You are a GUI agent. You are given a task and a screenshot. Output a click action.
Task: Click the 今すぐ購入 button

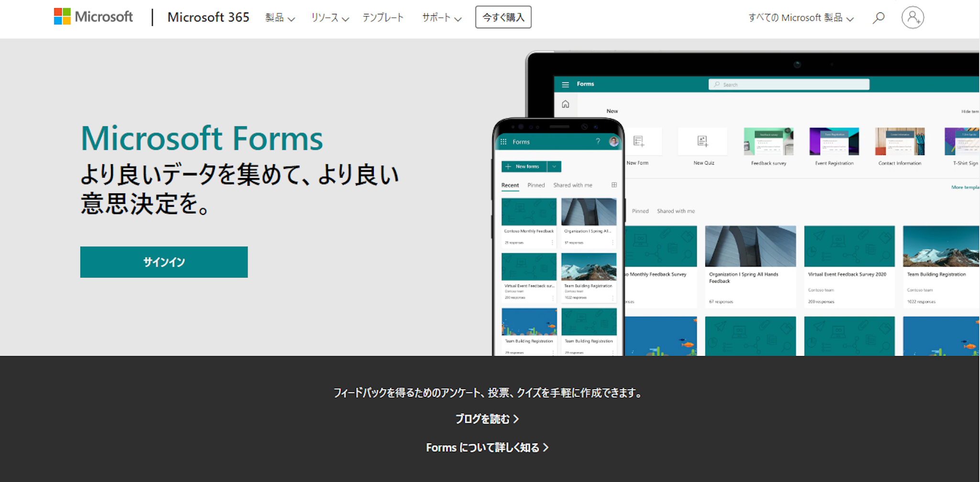tap(503, 17)
